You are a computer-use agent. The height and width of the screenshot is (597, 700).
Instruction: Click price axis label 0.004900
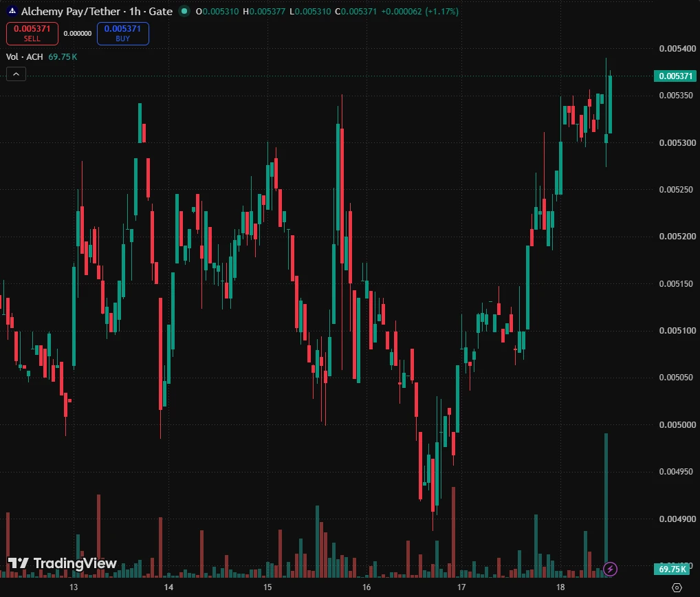pos(677,519)
